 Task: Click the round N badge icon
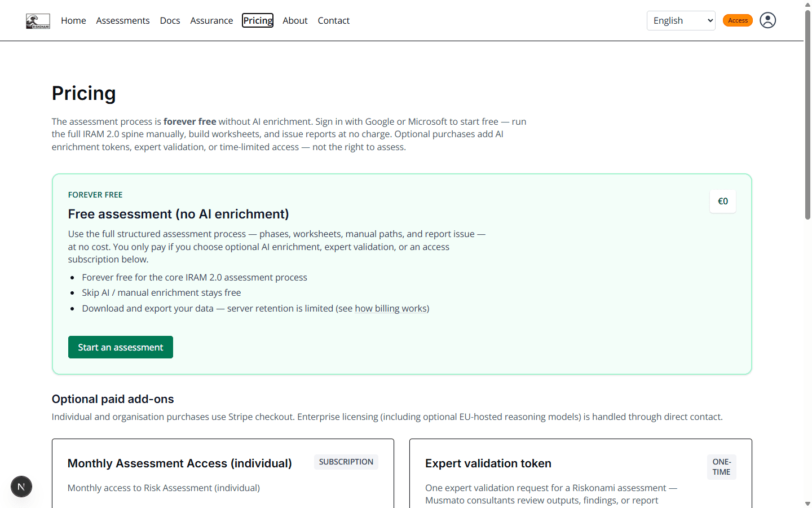pyautogui.click(x=21, y=487)
